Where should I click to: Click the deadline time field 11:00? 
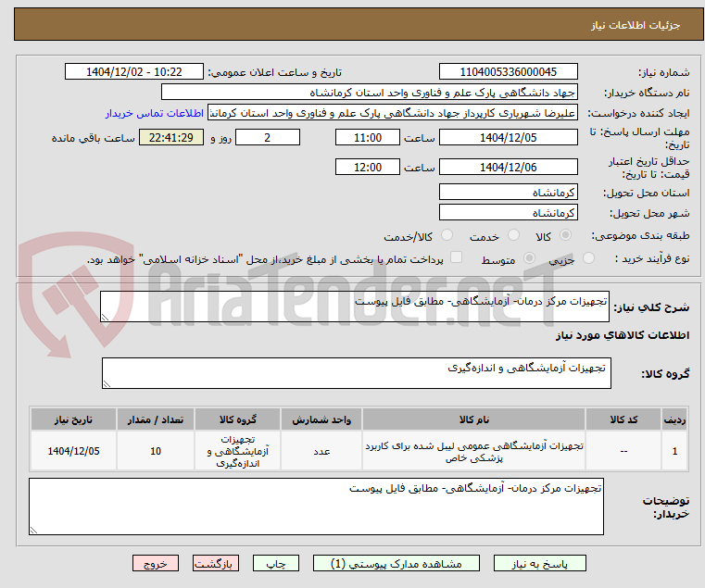[x=368, y=137]
